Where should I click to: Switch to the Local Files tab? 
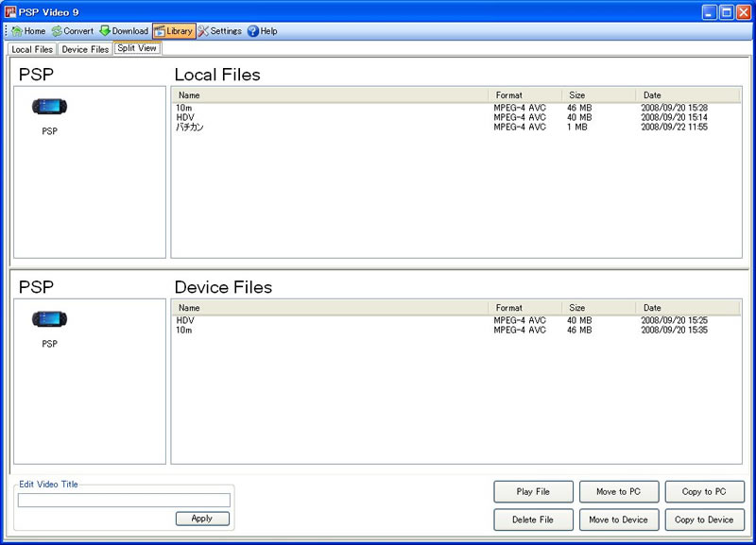point(32,49)
